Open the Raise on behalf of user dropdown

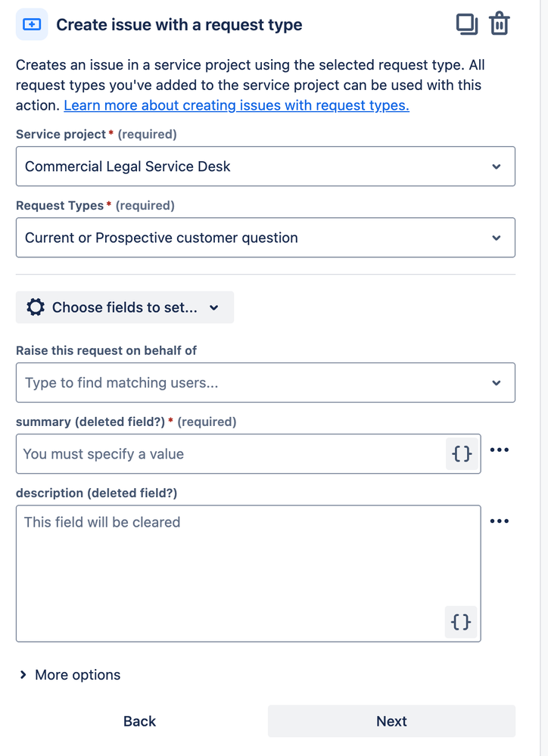point(266,383)
